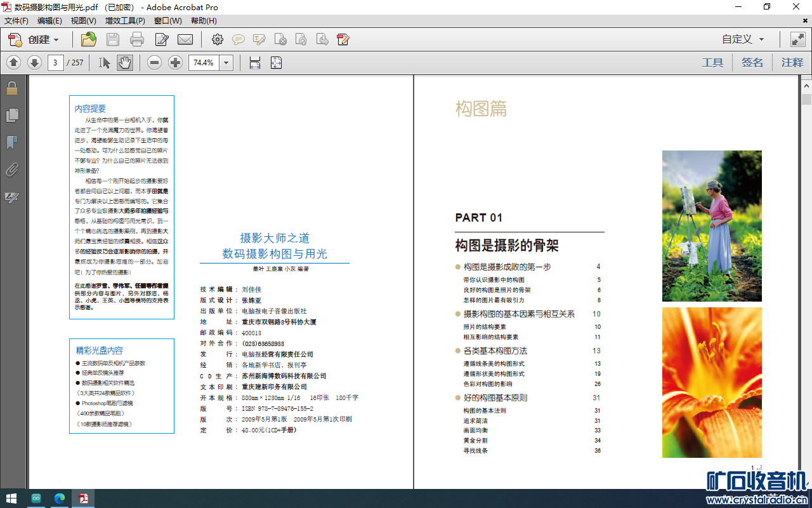Click the 各类基本构图方法 contents entry
812x508 pixels.
[x=495, y=351]
